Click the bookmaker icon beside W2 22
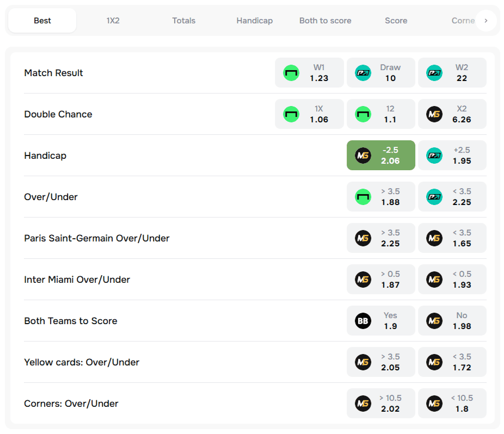The width and height of the screenshot is (504, 434). coord(434,73)
